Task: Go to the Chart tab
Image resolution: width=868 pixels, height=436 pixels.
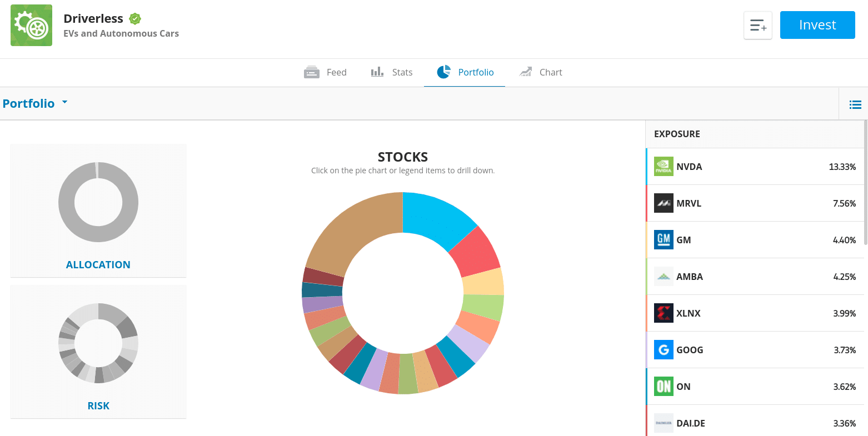Action: [x=541, y=72]
